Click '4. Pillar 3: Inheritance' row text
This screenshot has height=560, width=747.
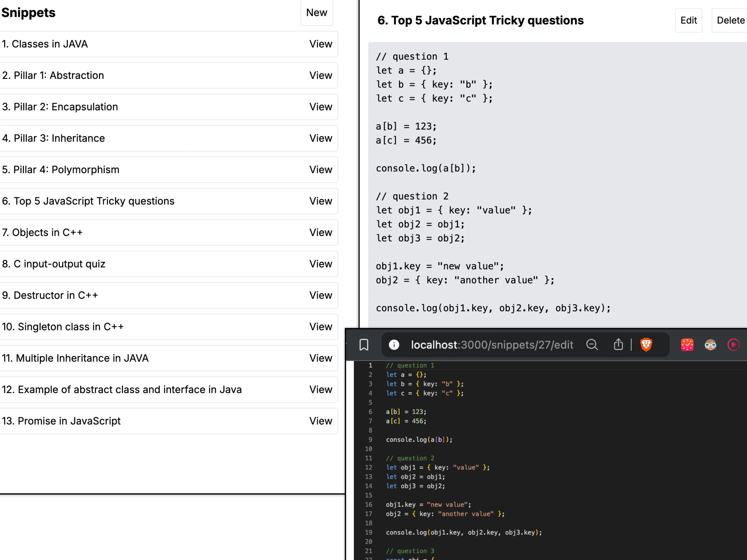tap(53, 138)
